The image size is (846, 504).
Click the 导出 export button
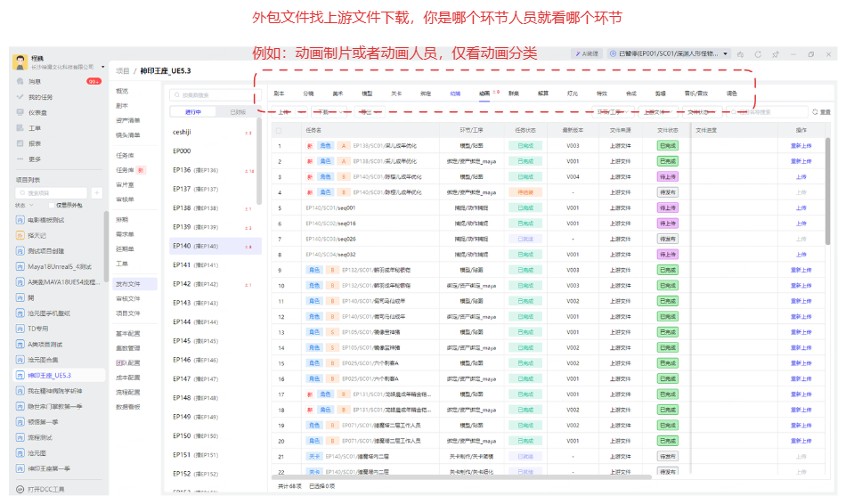(368, 112)
